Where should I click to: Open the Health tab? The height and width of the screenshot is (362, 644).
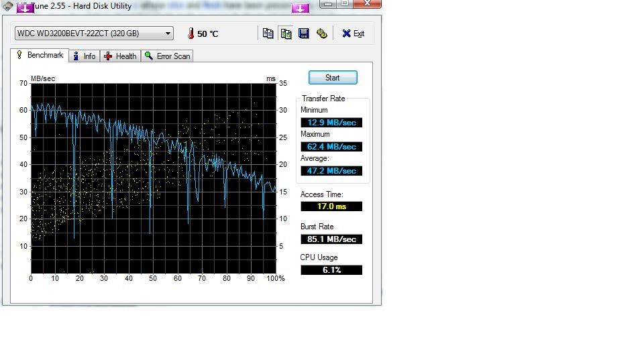[x=120, y=56]
